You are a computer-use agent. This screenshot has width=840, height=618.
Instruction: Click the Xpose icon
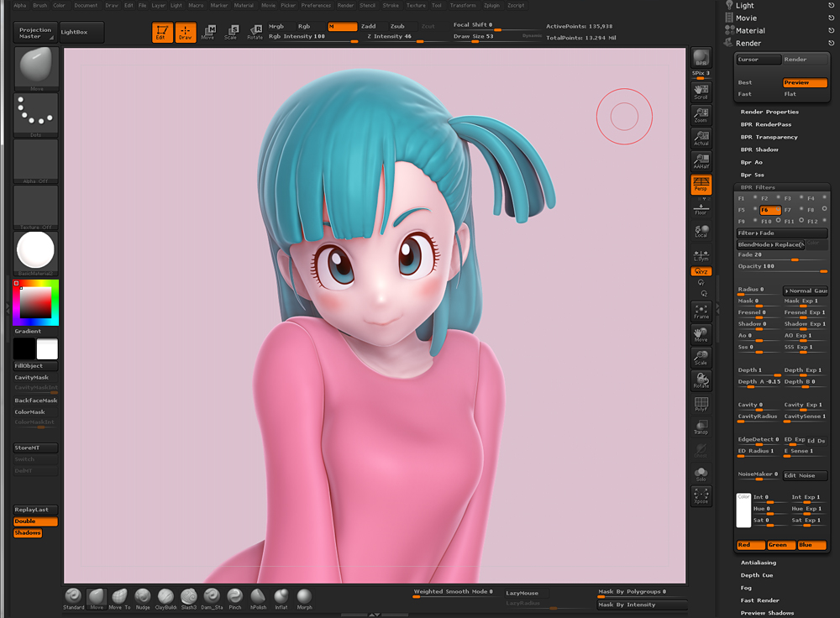[701, 496]
